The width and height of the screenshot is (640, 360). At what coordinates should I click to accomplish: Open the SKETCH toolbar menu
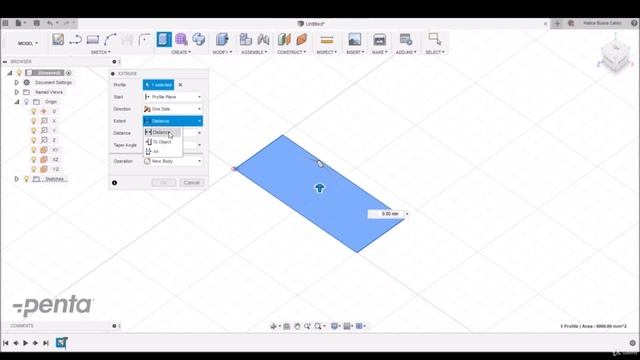(100, 52)
